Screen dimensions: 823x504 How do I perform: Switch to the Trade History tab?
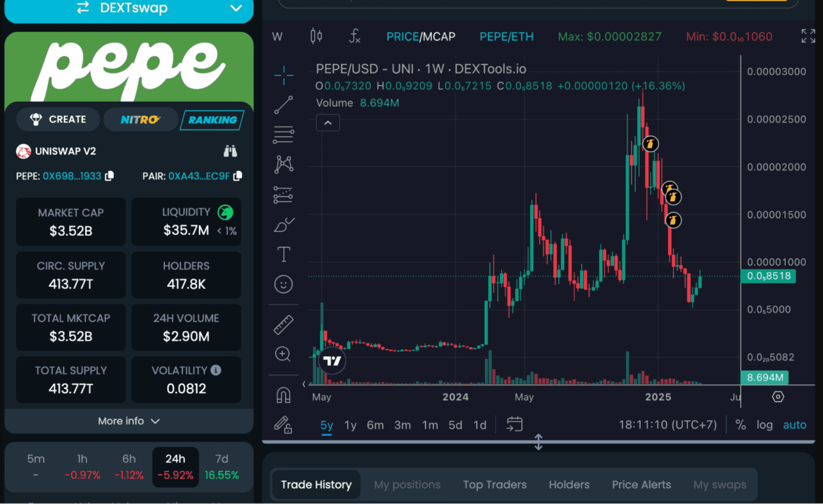point(316,485)
